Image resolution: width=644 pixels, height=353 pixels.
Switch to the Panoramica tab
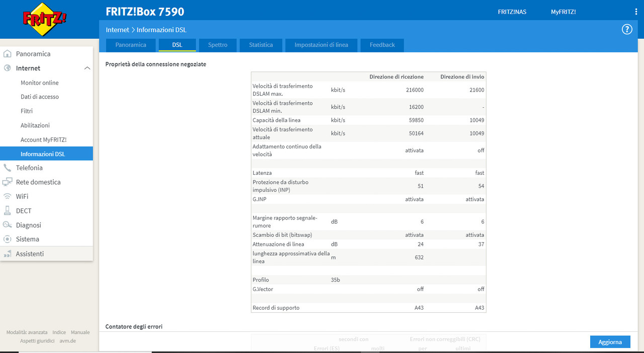point(131,45)
